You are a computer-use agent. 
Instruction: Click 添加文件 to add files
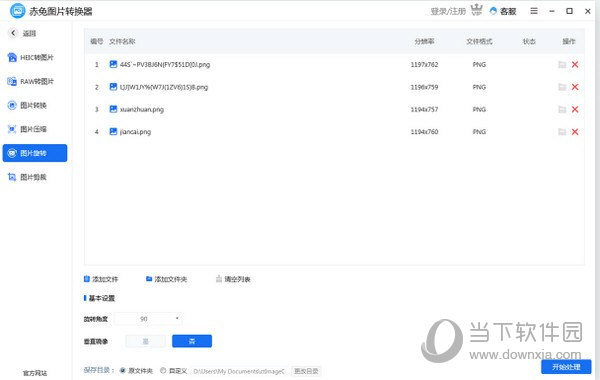click(101, 279)
